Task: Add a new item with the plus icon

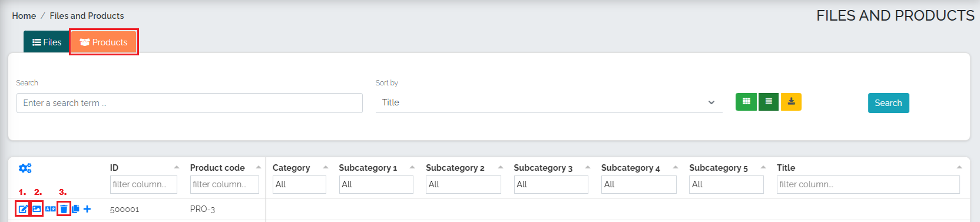Action: 87,209
